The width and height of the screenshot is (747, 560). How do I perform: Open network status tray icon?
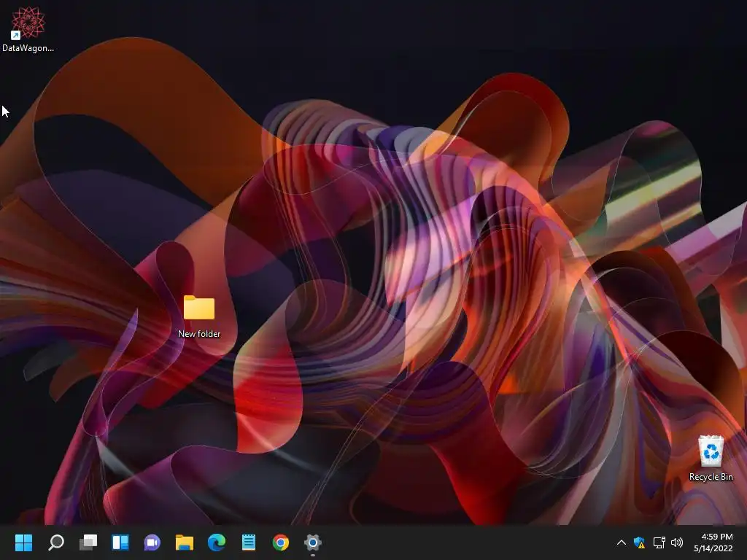click(x=659, y=542)
